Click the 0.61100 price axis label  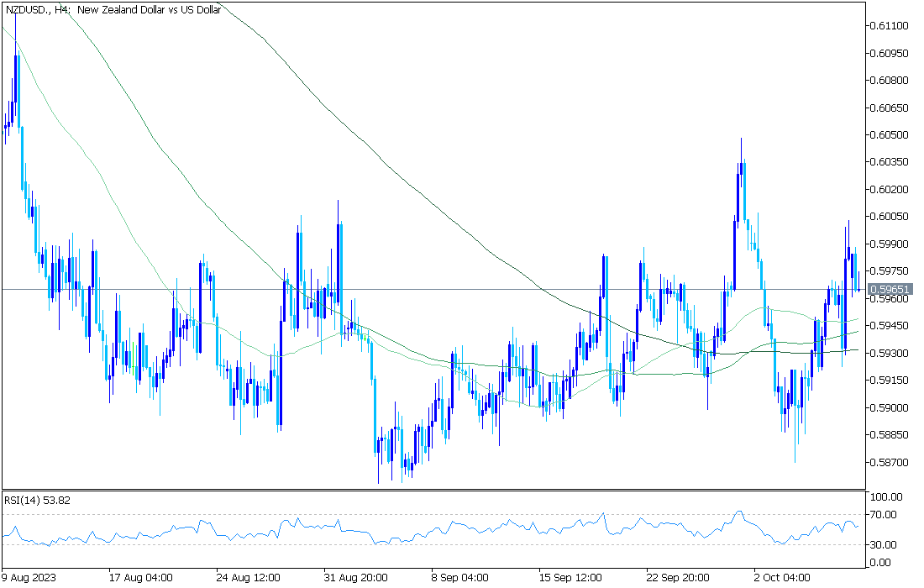(x=890, y=26)
